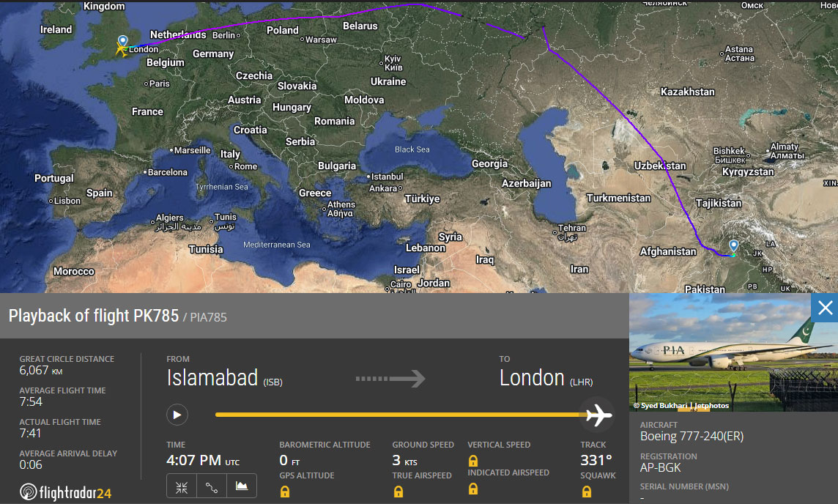This screenshot has height=504, width=838.
Task: Click the Vertical Speed lock icon
Action: 473,460
